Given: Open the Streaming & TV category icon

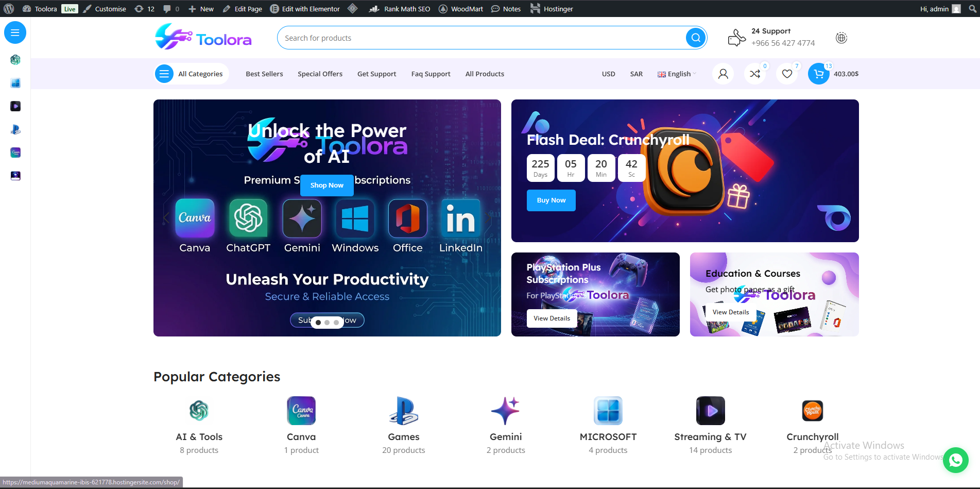Looking at the screenshot, I should pyautogui.click(x=711, y=411).
